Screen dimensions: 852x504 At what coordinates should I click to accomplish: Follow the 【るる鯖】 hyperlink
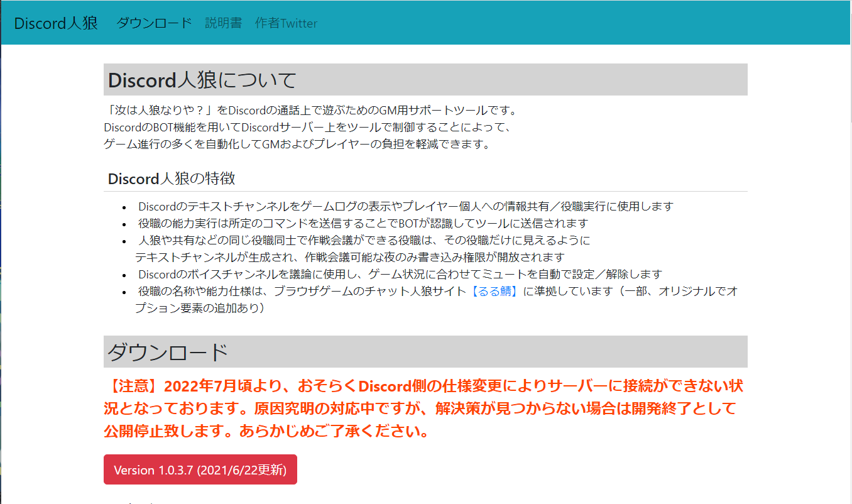coord(496,292)
